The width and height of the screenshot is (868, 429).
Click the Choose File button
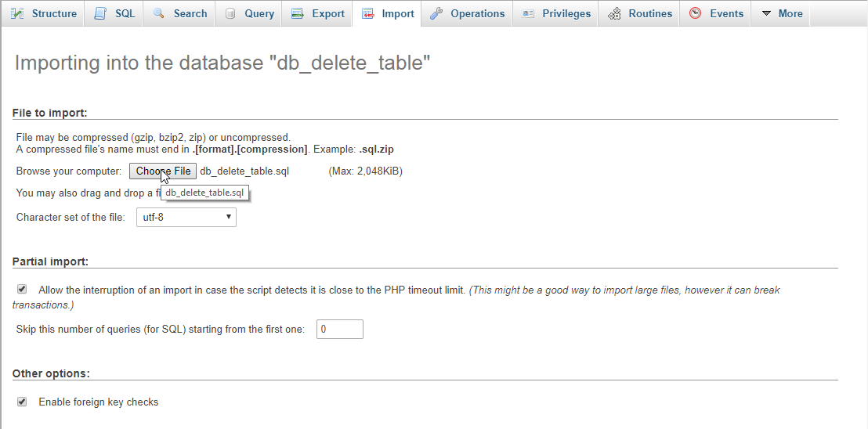(163, 171)
